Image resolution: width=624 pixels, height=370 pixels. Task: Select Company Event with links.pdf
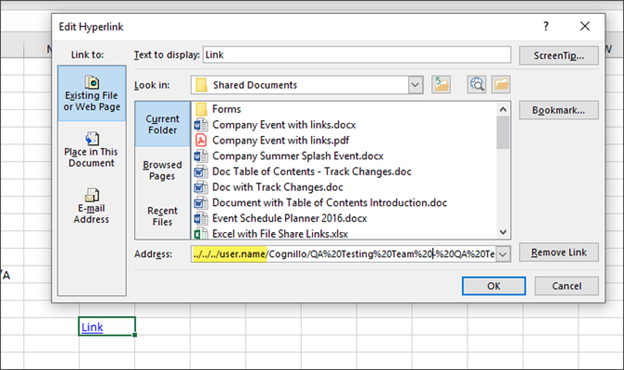tap(281, 140)
